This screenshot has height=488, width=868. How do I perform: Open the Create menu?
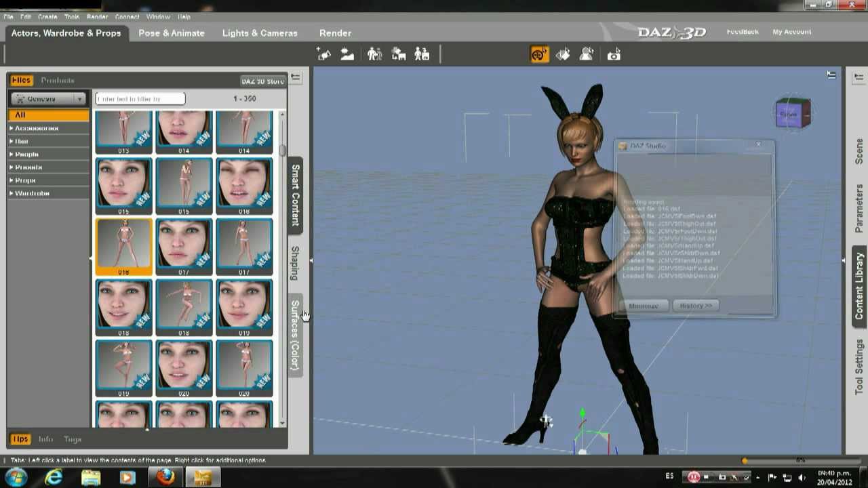[47, 16]
